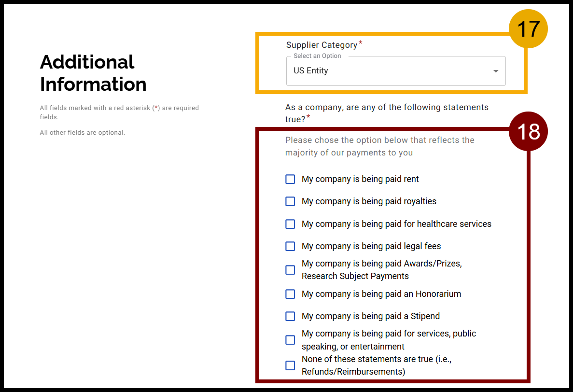Enable the healthcare services checkbox
This screenshot has height=392, width=573.
(x=290, y=224)
